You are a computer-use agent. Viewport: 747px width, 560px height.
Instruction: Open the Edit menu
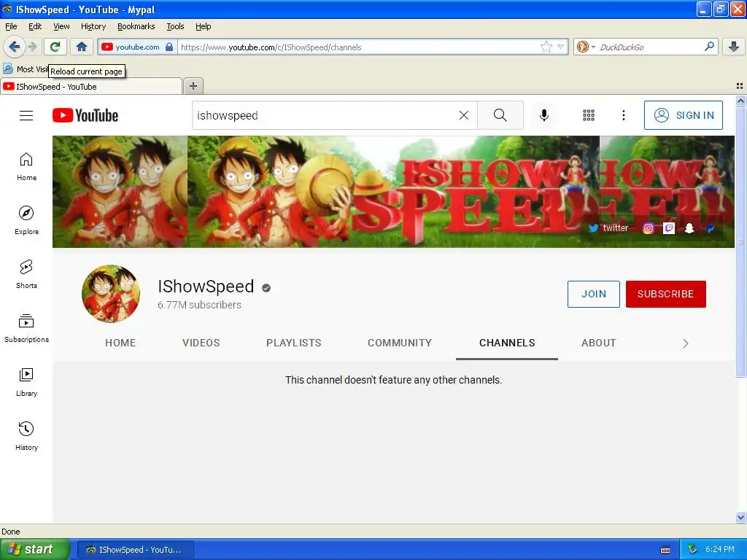(35, 26)
